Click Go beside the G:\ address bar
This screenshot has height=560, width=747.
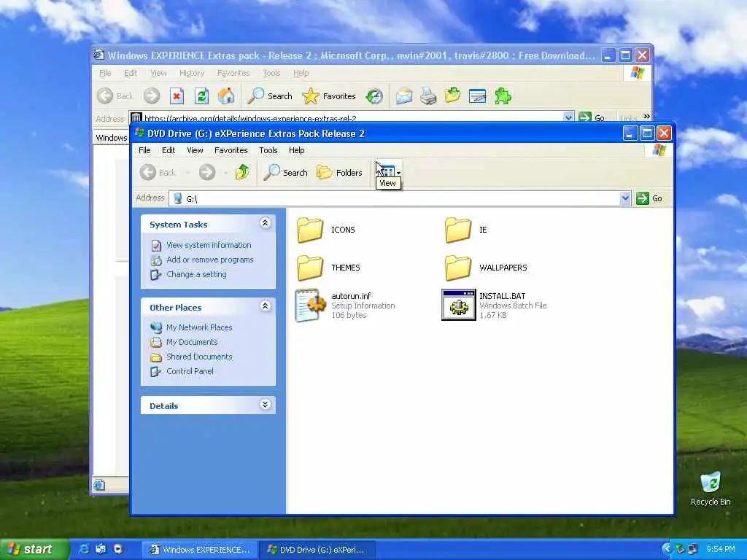pyautogui.click(x=649, y=198)
